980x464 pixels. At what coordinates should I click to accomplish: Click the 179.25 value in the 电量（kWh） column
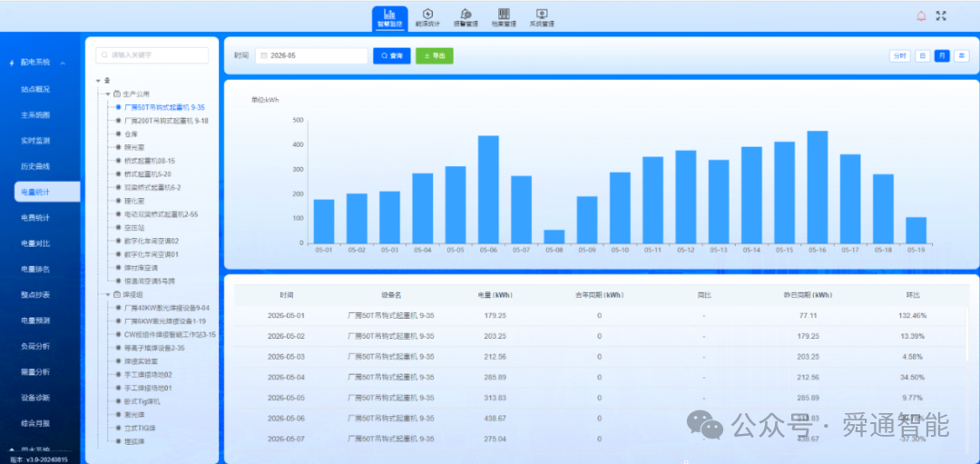495,316
